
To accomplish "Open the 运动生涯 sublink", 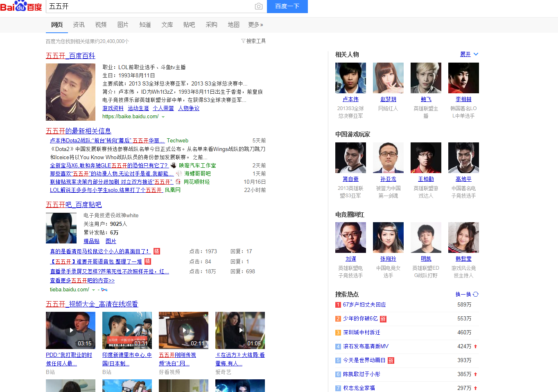I will click(x=138, y=108).
